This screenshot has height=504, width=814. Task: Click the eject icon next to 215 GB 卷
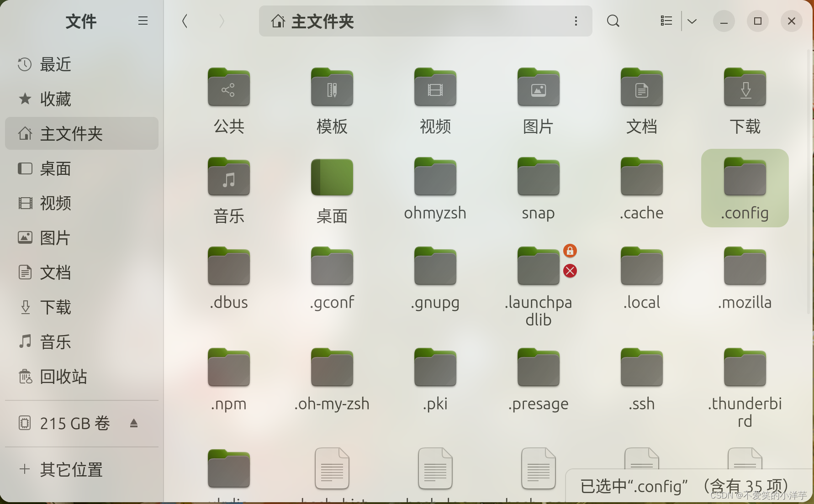[x=134, y=423]
